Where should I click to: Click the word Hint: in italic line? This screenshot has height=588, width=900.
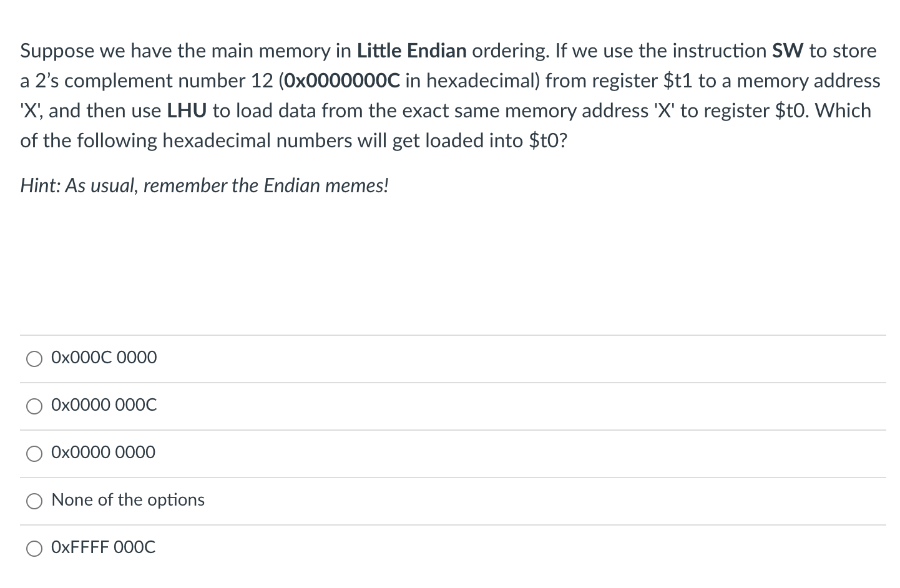tap(40, 185)
